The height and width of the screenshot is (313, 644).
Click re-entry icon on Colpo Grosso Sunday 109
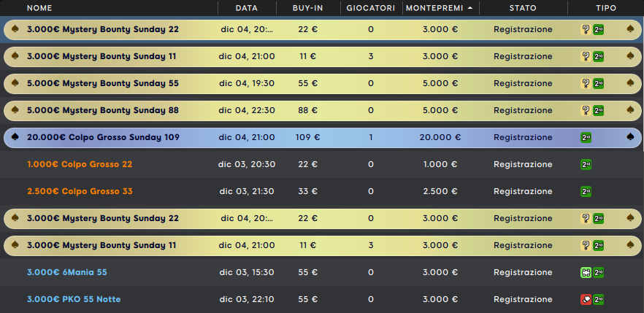[x=586, y=137]
